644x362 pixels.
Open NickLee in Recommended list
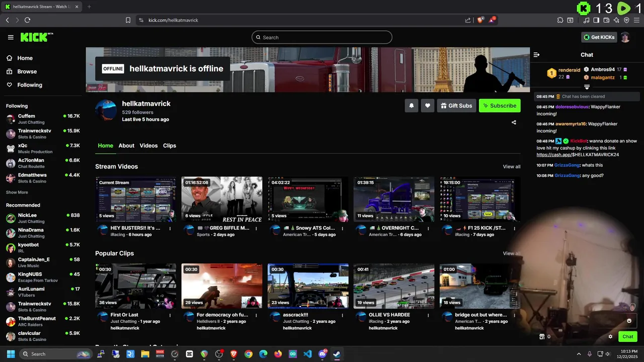43,218
